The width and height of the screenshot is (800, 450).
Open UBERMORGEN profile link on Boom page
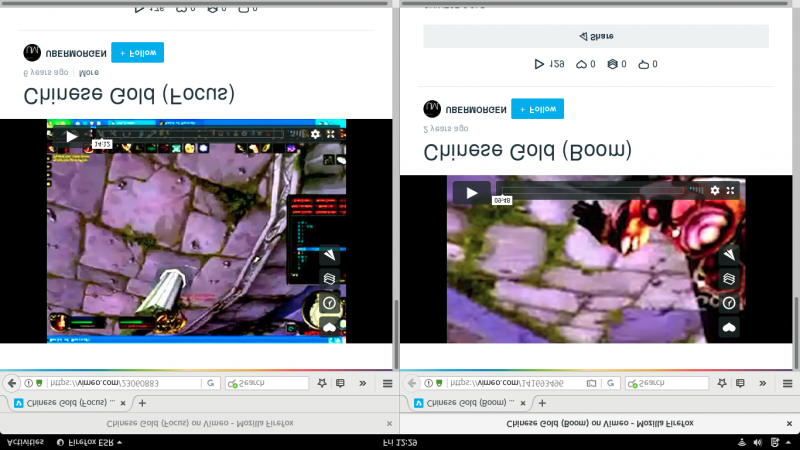click(x=476, y=110)
